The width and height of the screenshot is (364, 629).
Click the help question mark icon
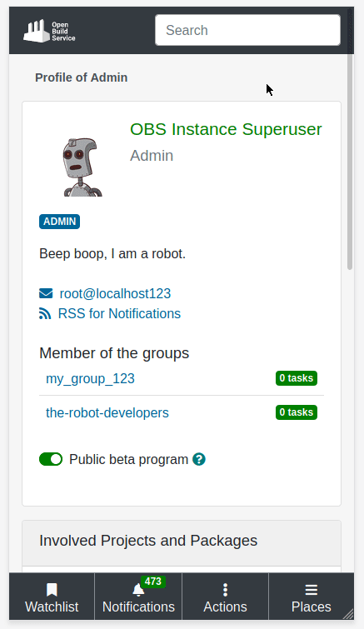pyautogui.click(x=199, y=459)
